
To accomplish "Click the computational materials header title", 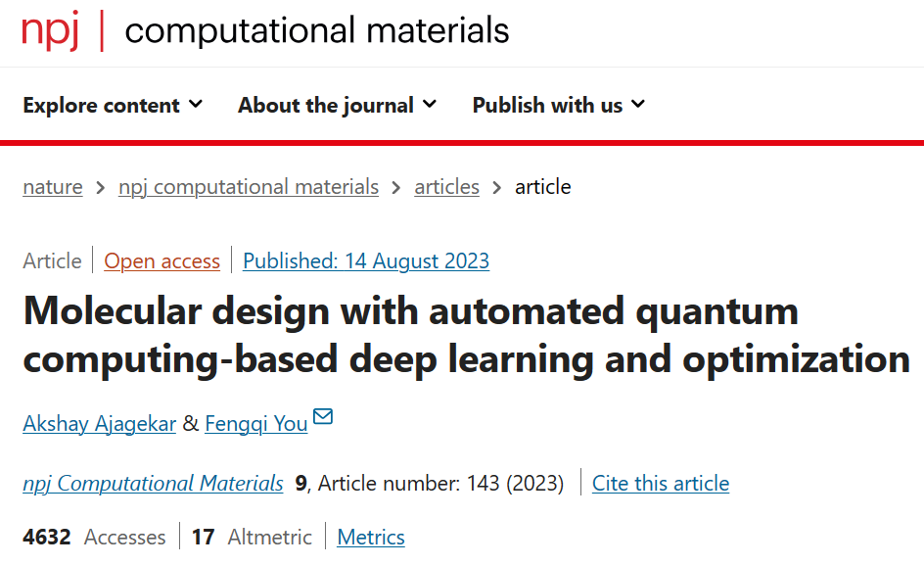I will (x=317, y=30).
